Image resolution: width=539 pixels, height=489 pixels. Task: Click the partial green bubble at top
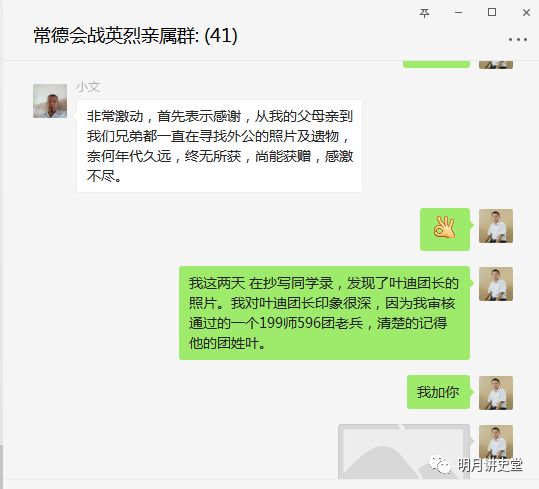click(x=436, y=64)
